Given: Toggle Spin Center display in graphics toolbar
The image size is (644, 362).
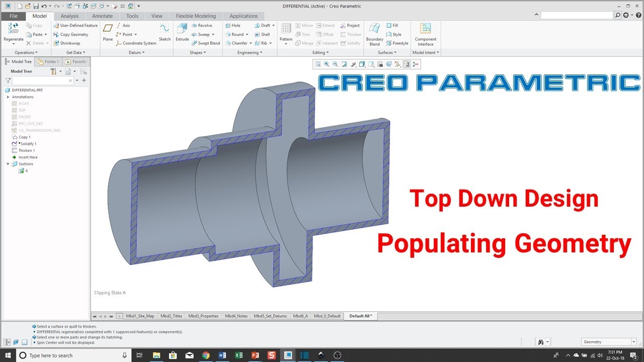Looking at the screenshot, I should tap(416, 64).
